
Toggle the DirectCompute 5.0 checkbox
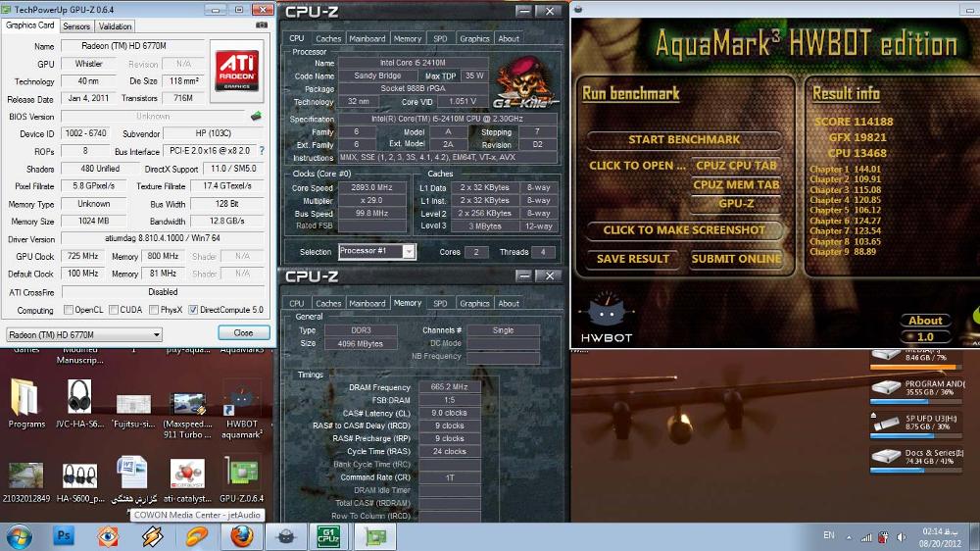point(193,310)
